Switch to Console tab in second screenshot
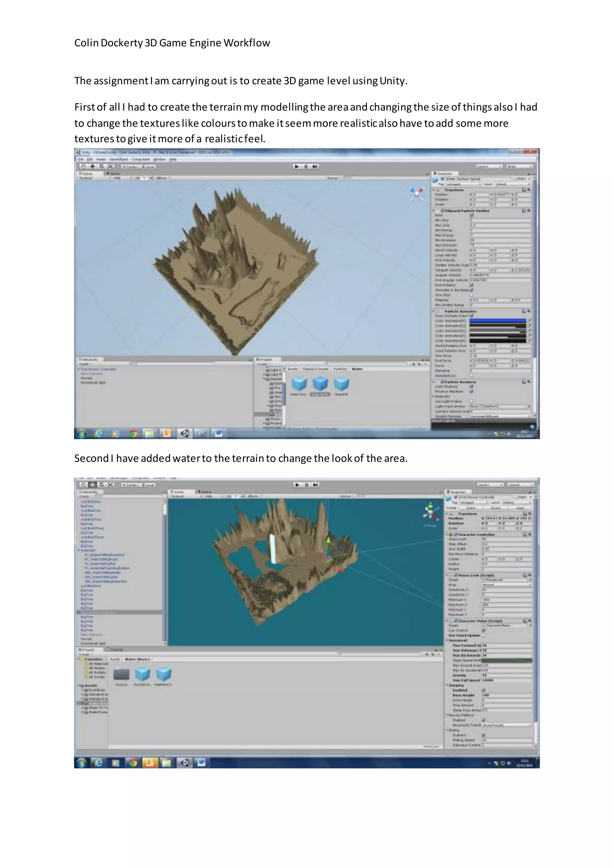The height and width of the screenshot is (868, 614). click(115, 650)
